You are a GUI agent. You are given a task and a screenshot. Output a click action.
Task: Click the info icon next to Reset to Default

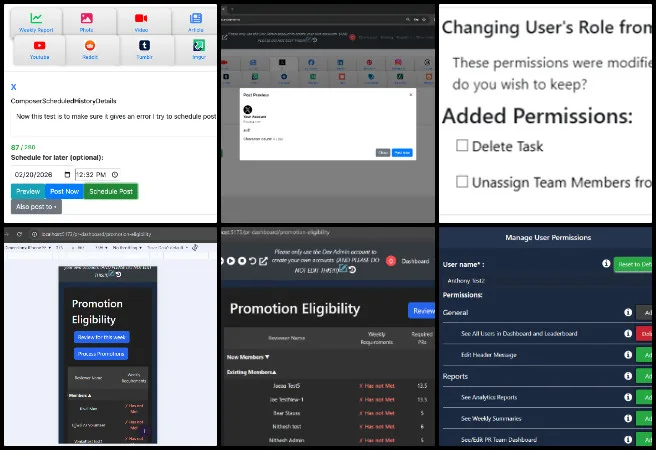point(606,263)
